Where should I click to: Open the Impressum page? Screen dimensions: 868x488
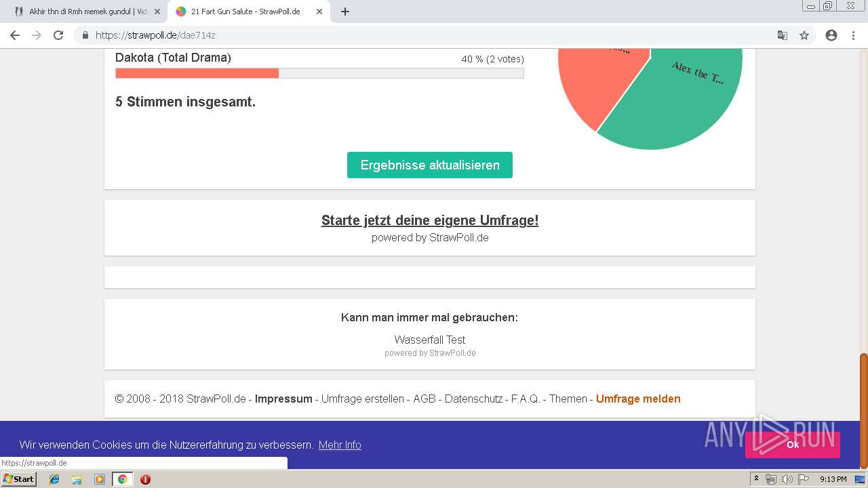(283, 399)
